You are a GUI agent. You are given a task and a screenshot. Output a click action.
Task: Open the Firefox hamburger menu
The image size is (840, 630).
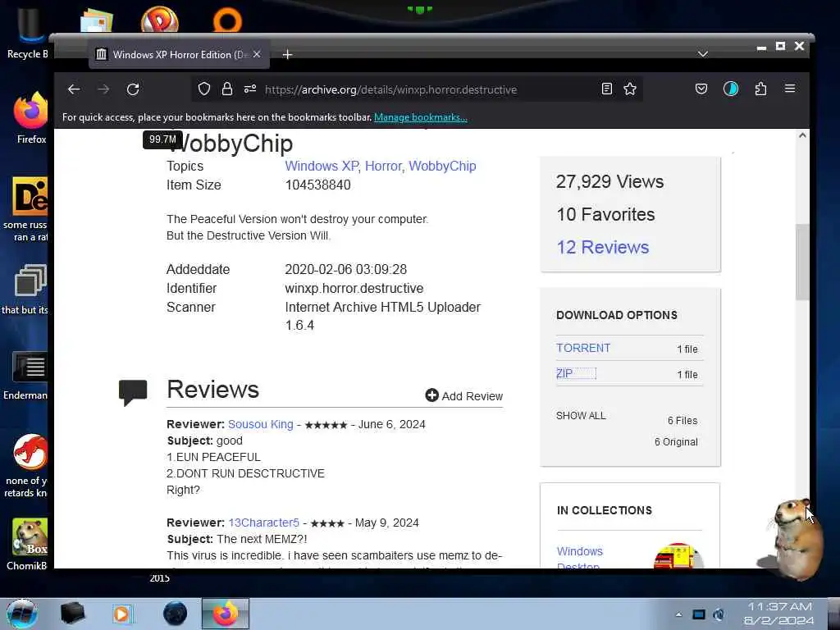tap(790, 89)
